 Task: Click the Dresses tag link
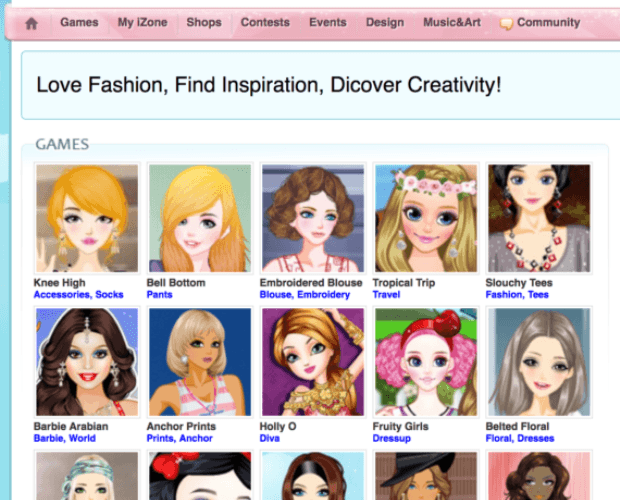coord(535,438)
